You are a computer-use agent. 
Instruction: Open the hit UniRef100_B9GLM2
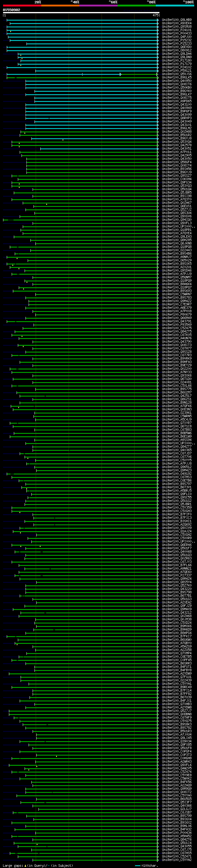click(x=176, y=128)
